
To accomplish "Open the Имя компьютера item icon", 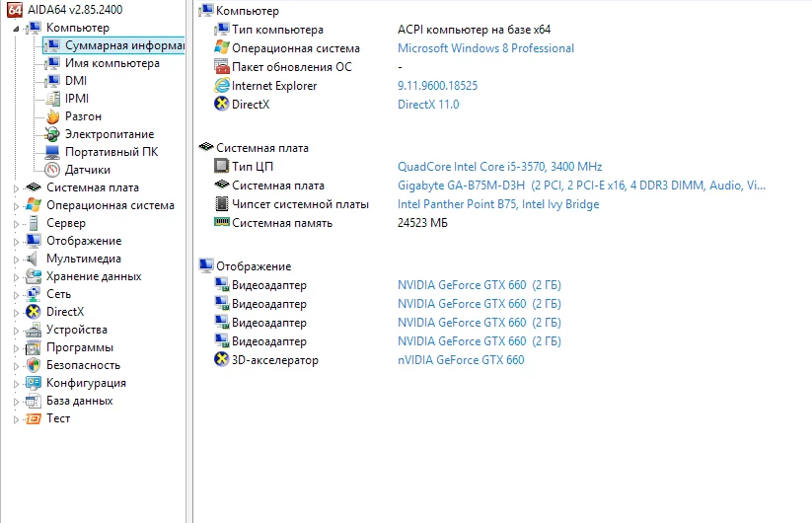I will click(52, 63).
